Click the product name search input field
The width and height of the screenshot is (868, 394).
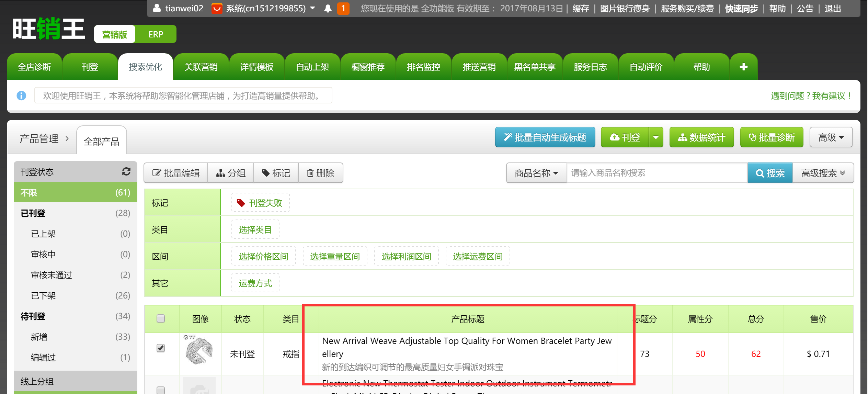tap(657, 173)
